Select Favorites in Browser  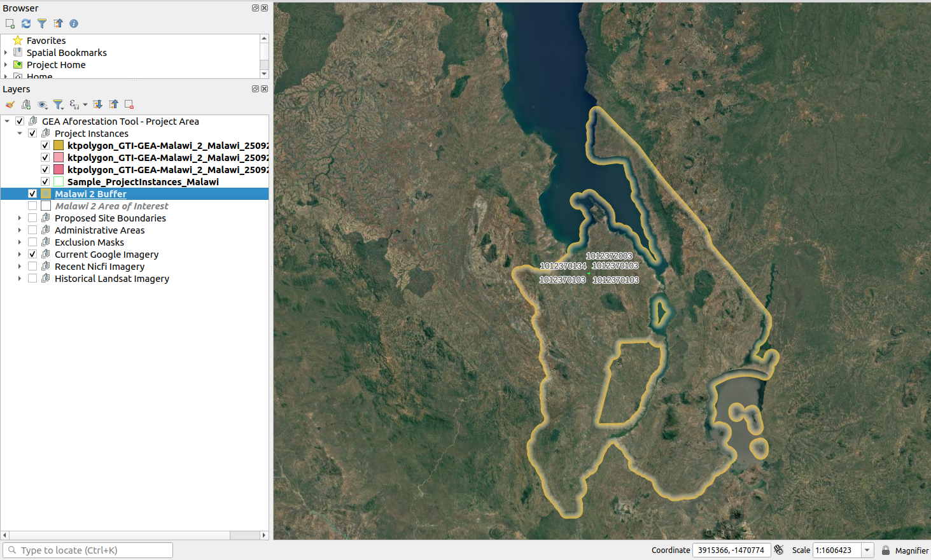point(46,41)
